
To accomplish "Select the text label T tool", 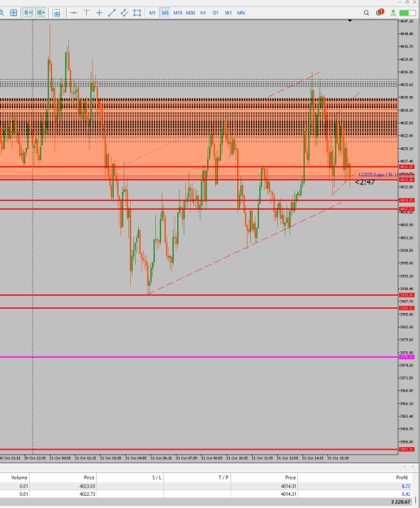I will [86, 13].
